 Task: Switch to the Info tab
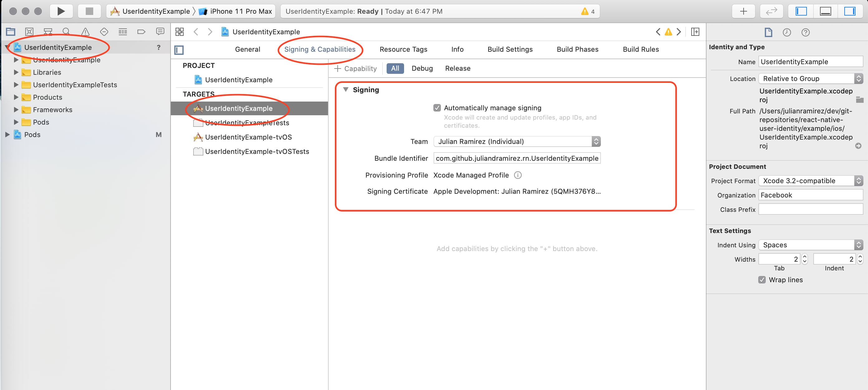click(457, 49)
